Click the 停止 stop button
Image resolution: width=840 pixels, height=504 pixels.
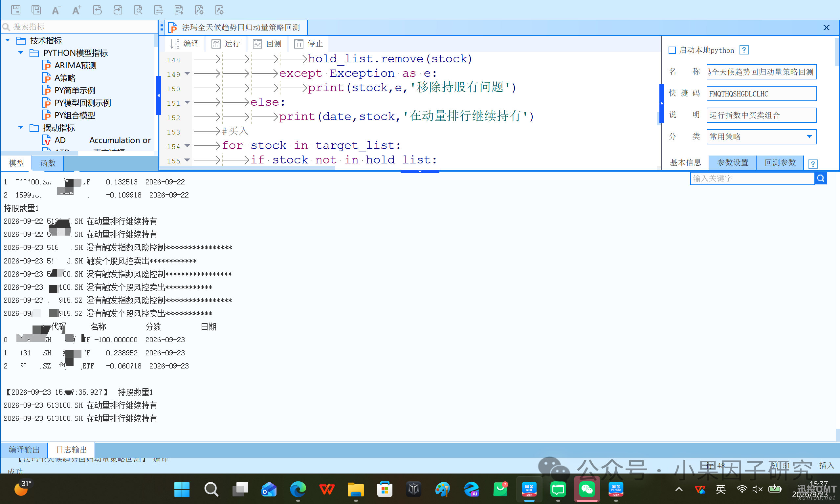tap(308, 44)
